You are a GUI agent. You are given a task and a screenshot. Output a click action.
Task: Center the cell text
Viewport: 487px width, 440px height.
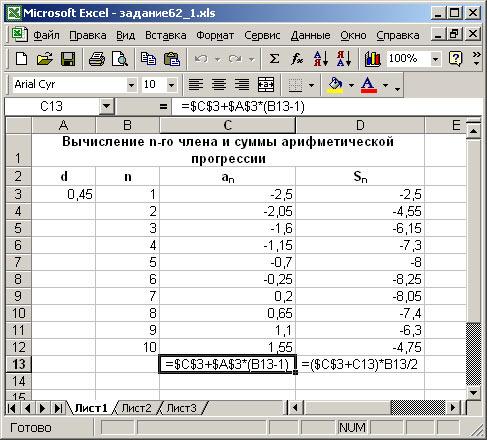pyautogui.click(x=219, y=85)
